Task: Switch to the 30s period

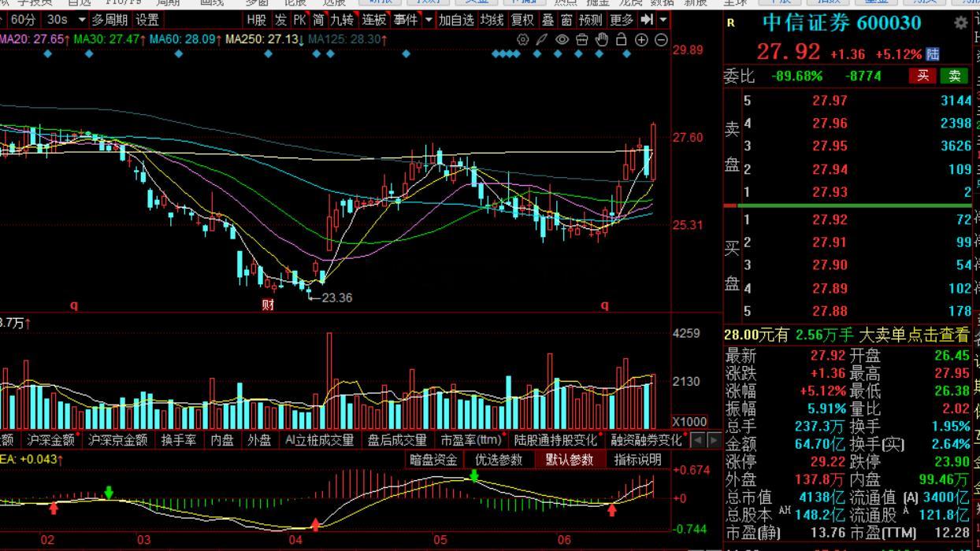Action: tap(58, 20)
